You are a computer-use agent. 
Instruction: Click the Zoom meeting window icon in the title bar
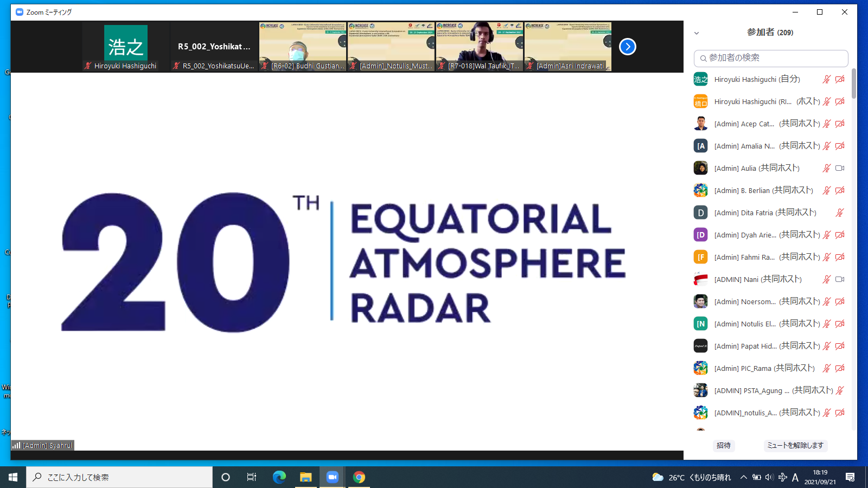pos(20,12)
